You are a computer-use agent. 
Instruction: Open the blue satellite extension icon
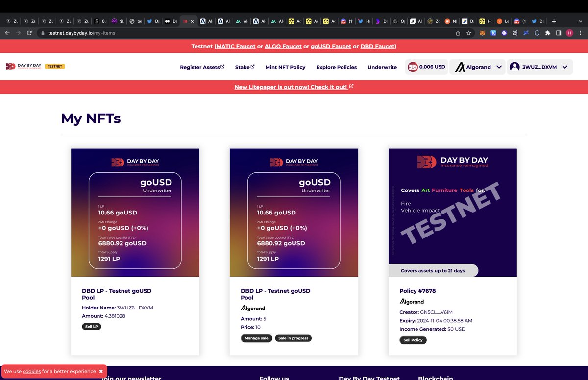pos(526,33)
